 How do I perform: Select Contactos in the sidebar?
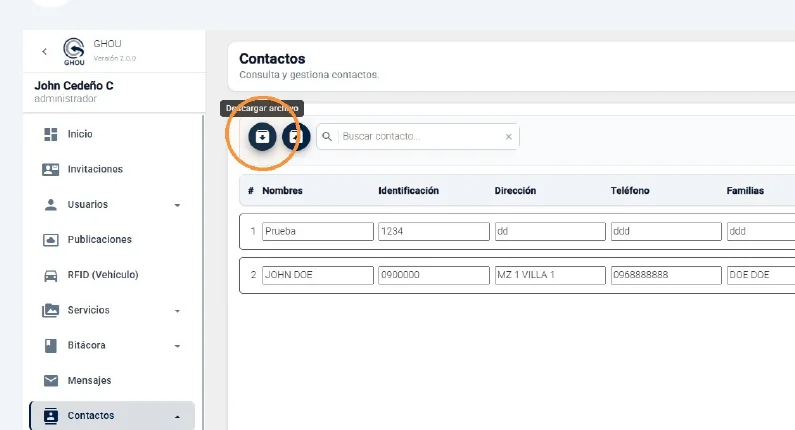pos(112,416)
